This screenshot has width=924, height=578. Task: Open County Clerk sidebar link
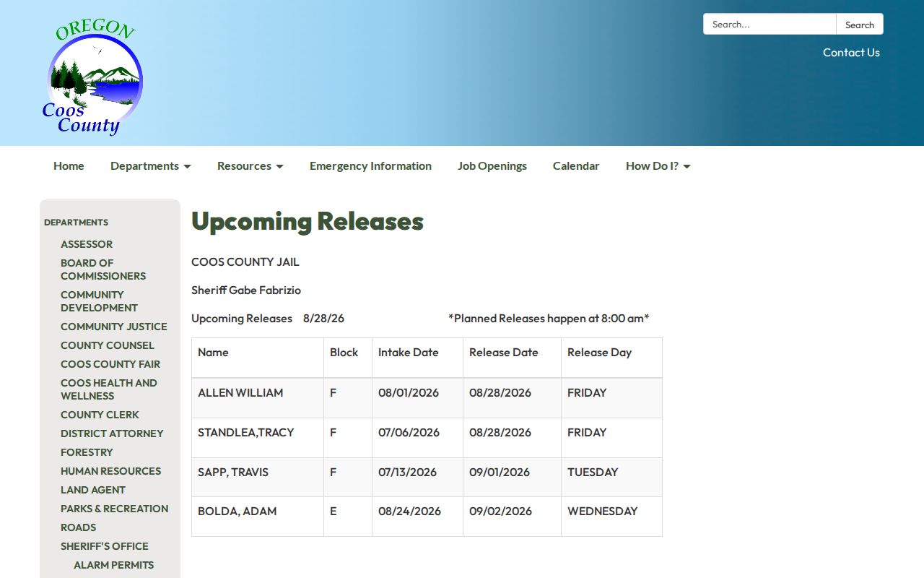pos(100,415)
